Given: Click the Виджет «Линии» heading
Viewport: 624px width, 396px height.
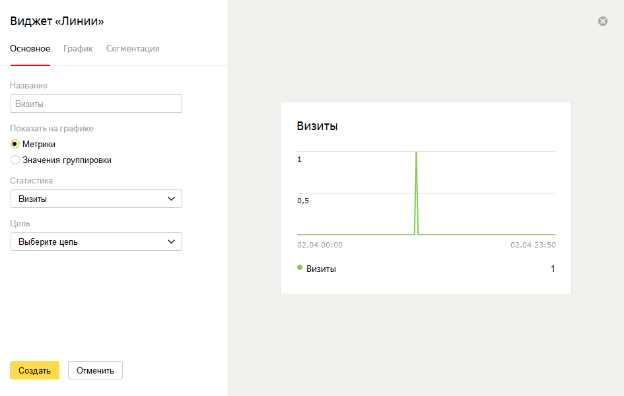Looking at the screenshot, I should [x=57, y=21].
